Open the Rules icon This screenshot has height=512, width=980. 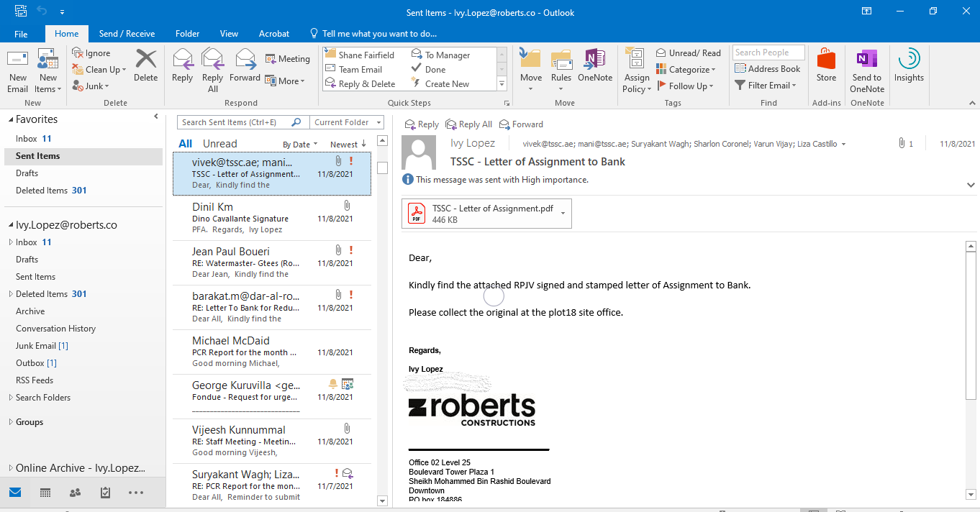tap(561, 60)
